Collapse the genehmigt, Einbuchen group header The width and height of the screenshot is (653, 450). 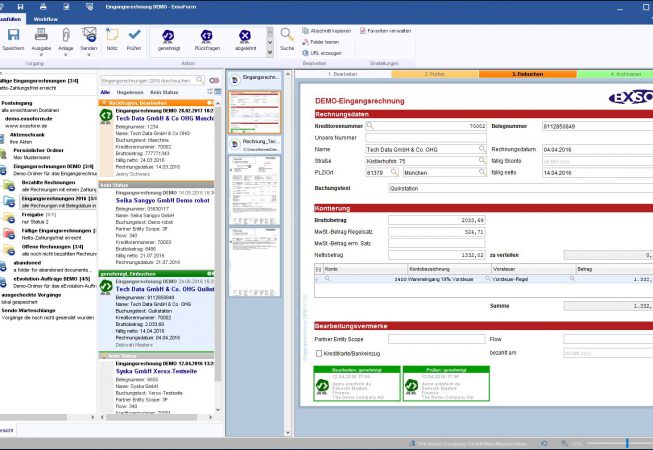(x=156, y=273)
